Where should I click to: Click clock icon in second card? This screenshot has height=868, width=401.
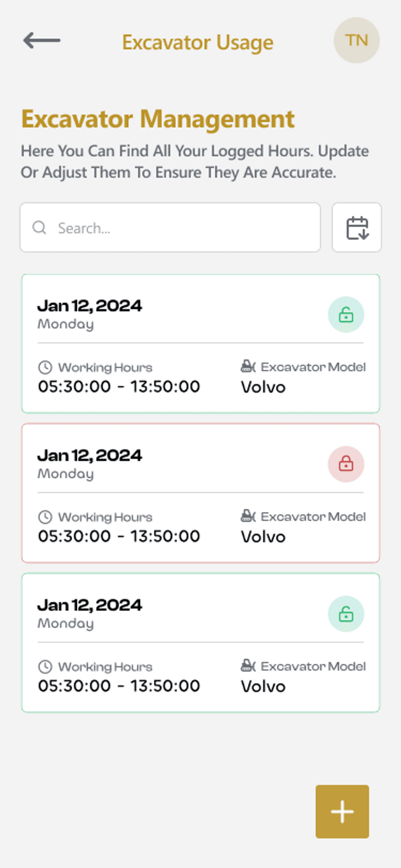45,517
